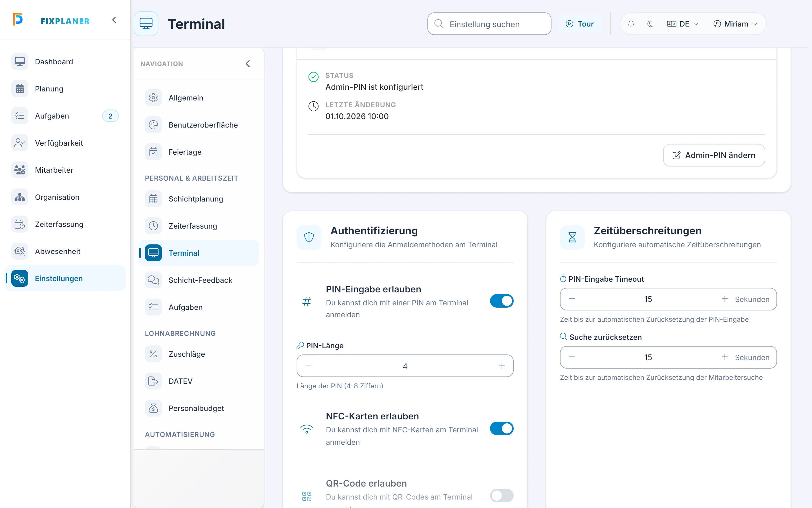Open DATEV settings

199,381
